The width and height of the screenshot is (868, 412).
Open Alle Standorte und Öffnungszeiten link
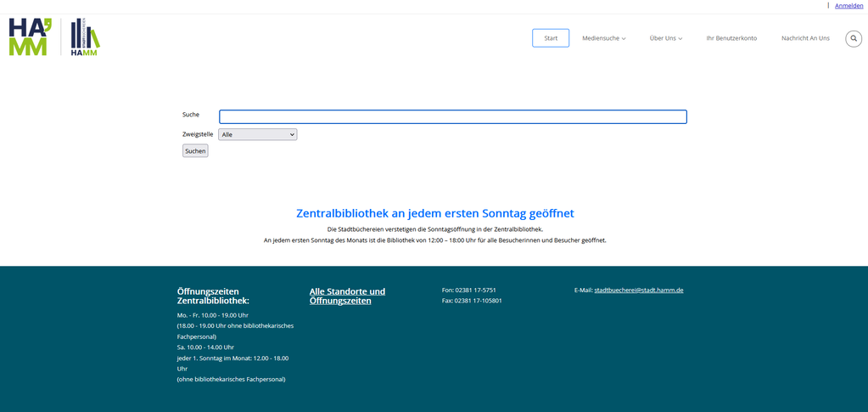coord(347,296)
